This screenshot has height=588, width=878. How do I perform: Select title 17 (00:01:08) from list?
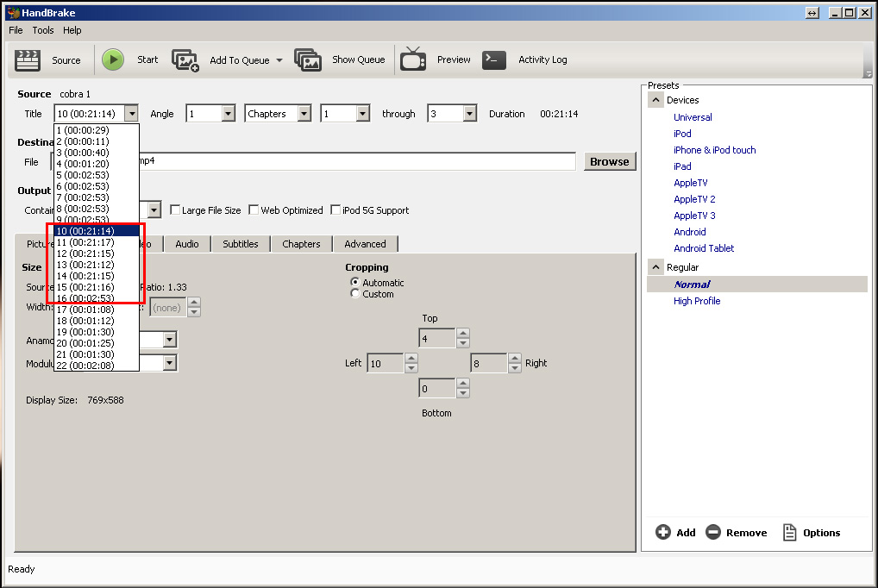[x=97, y=310]
